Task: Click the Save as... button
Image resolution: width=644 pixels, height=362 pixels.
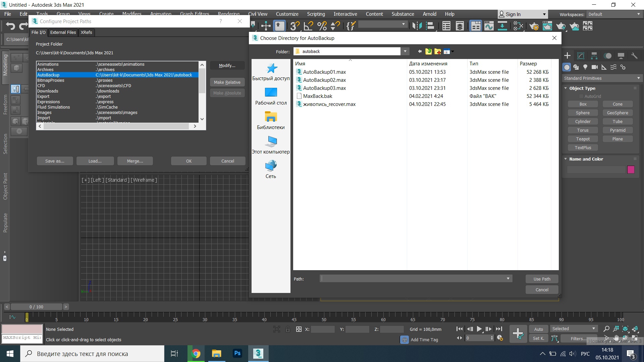Action: click(55, 161)
